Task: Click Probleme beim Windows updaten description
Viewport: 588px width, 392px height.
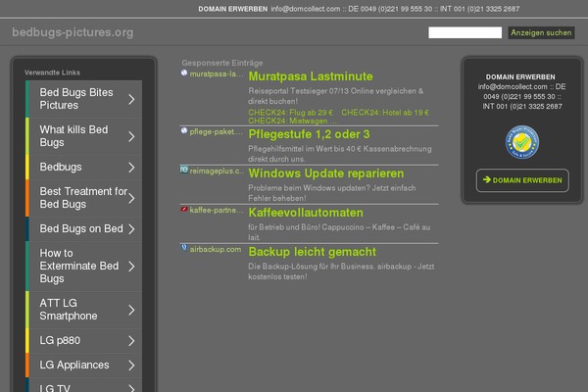Action: [x=332, y=193]
